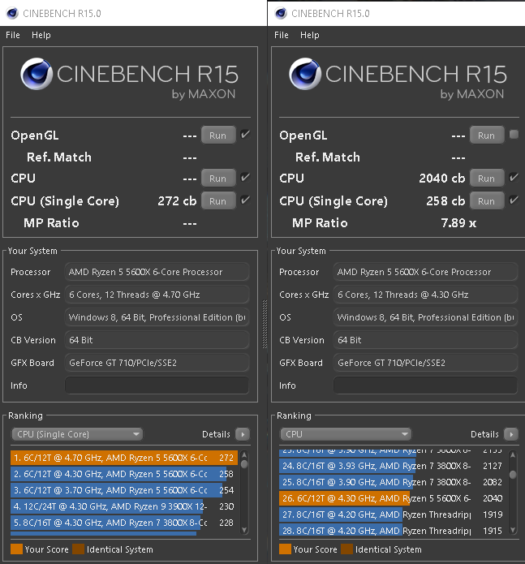The width and height of the screenshot is (525, 564).
Task: Open CPU ranking dropdown in right window
Action: [x=346, y=434]
